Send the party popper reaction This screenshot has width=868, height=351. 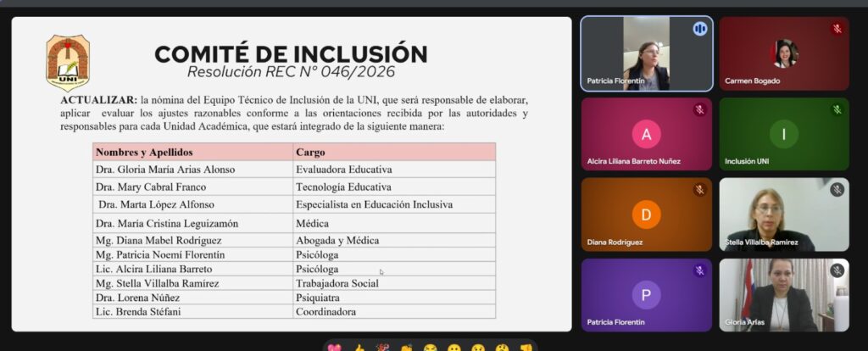tap(382, 348)
